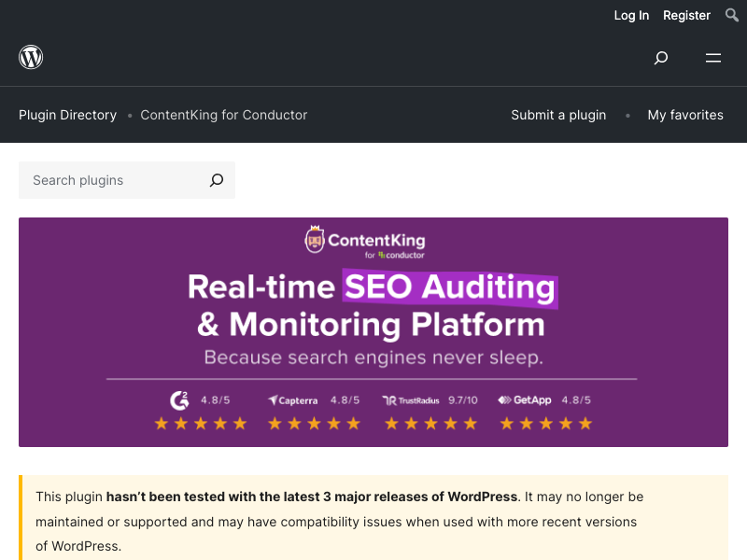The width and height of the screenshot is (747, 560).
Task: Click the ContentKing plugin banner image
Action: pos(373,332)
